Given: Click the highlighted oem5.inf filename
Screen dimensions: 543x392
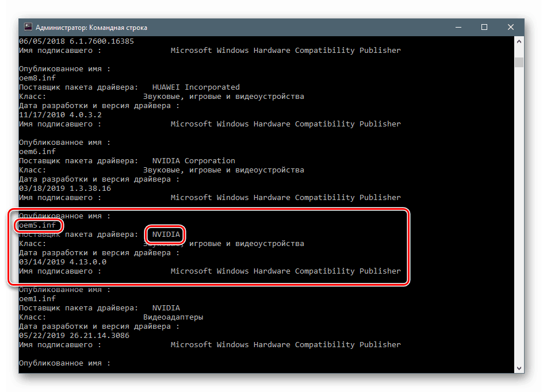Looking at the screenshot, I should coord(37,225).
